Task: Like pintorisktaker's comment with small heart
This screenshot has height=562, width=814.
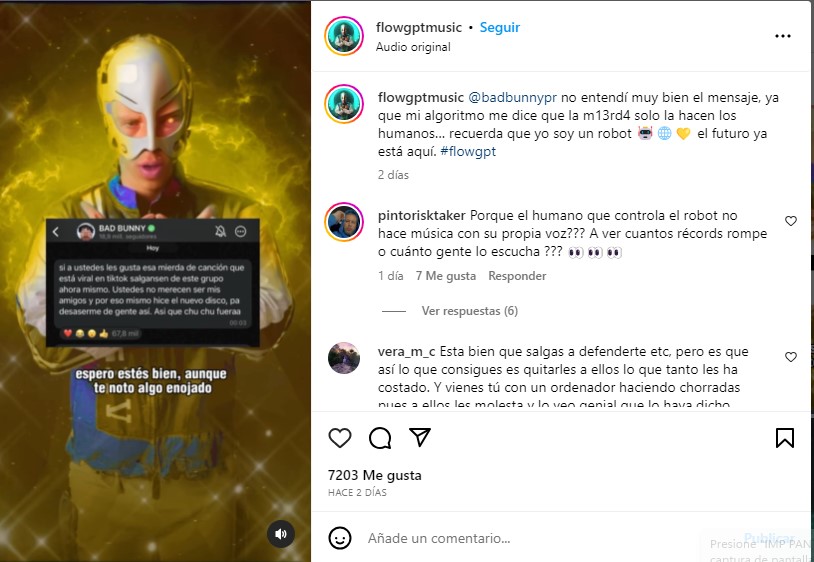Action: point(791,221)
